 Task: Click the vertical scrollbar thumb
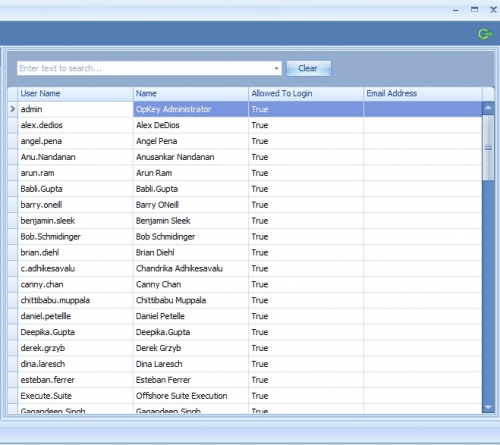tap(488, 148)
